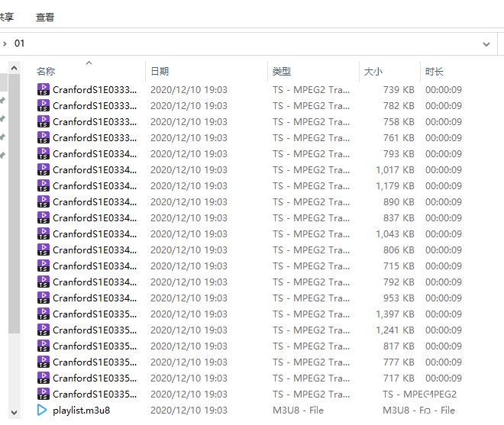Click the 1,241 KB size cell
The height and width of the screenshot is (425, 504).
[395, 330]
